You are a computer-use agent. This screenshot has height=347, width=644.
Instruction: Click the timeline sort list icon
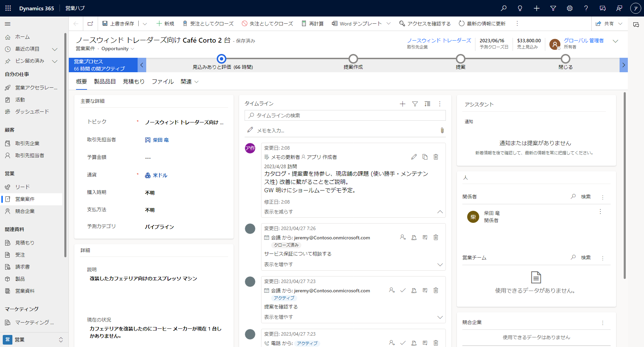pos(427,104)
